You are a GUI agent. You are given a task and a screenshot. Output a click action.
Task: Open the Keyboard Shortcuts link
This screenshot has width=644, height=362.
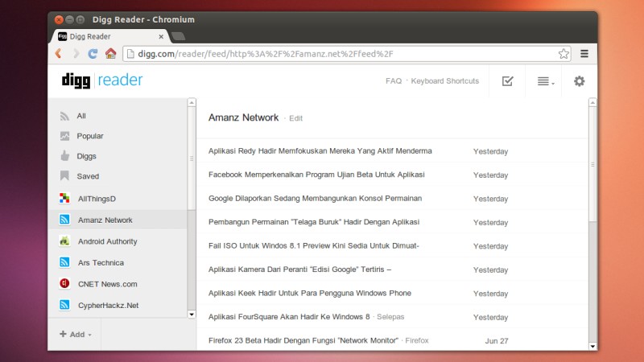tap(445, 81)
